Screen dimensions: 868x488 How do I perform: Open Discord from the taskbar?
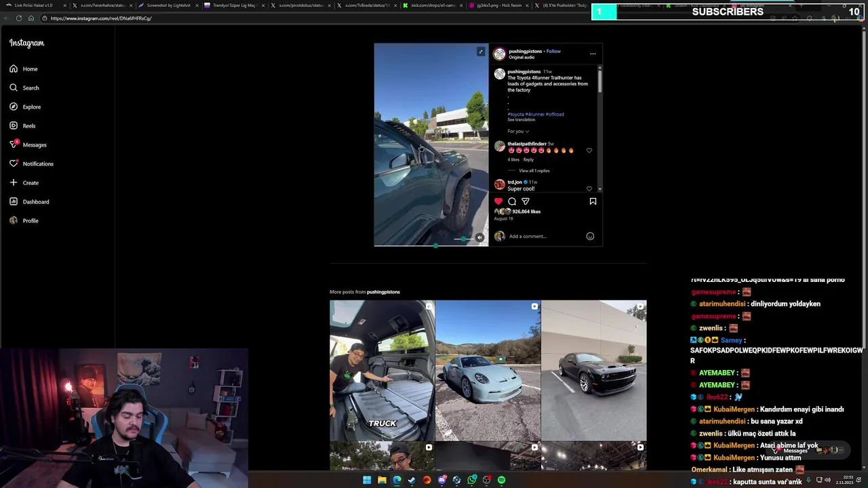point(441,480)
